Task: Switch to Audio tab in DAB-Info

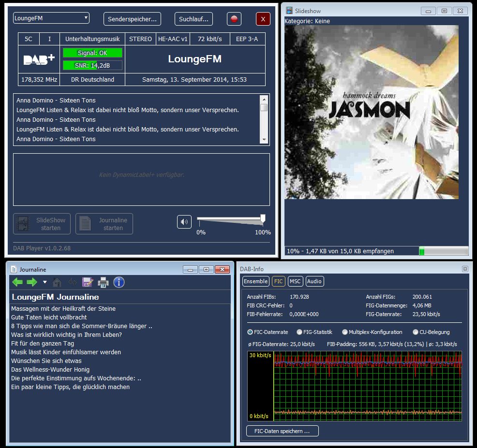Action: [314, 281]
